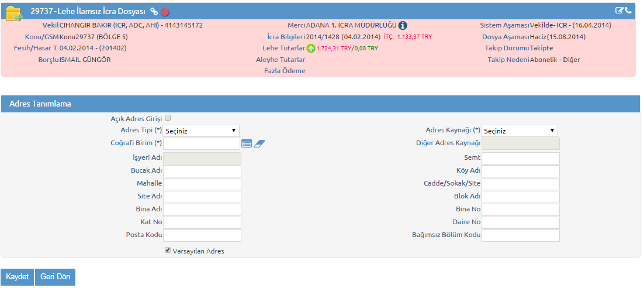Viewport: 644px width, 288px height.
Task: Click into the Kat No field
Action: point(202,222)
